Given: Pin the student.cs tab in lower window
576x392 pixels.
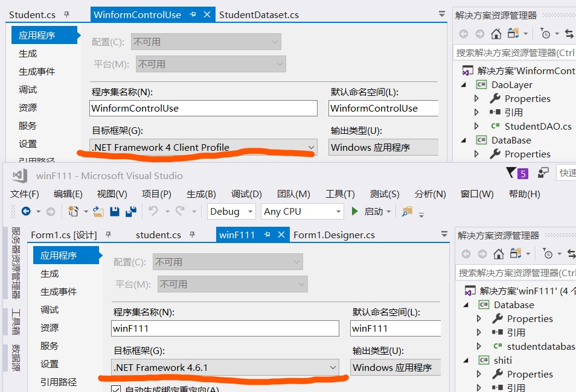Looking at the screenshot, I should [192, 235].
